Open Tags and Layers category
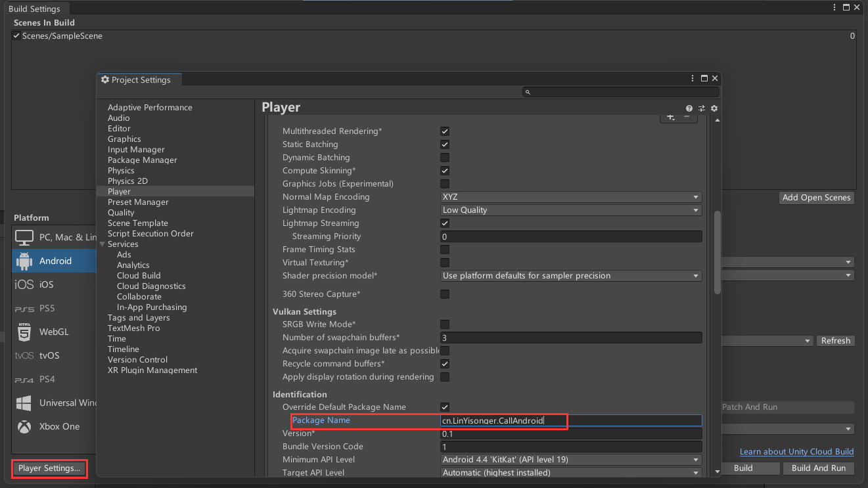This screenshot has width=868, height=488. pos(139,318)
